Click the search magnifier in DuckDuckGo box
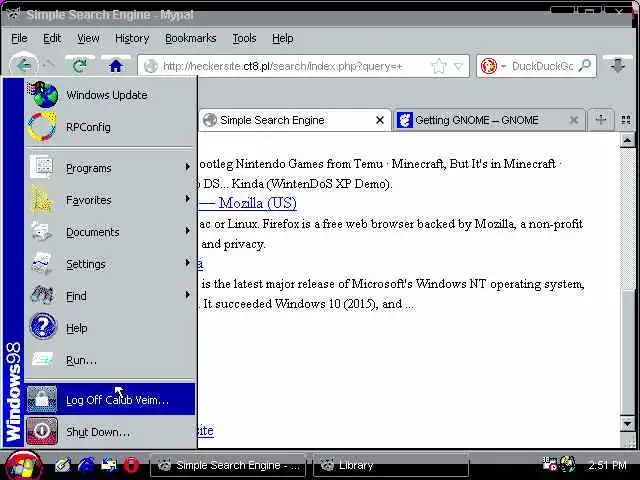Viewport: 640px width, 480px height. (585, 65)
